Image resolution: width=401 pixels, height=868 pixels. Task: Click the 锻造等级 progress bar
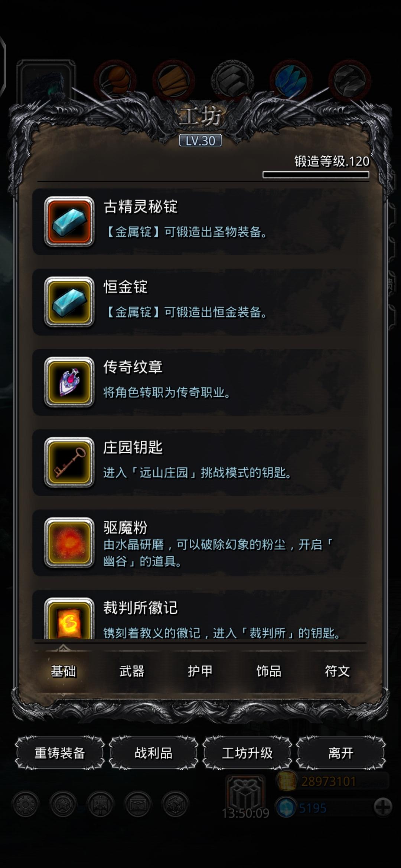[316, 175]
